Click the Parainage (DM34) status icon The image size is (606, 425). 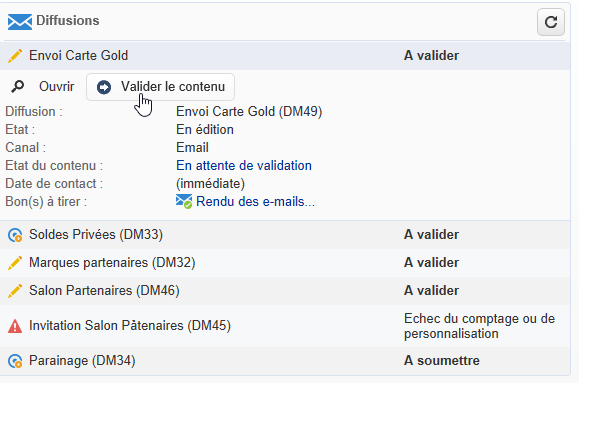tap(15, 361)
